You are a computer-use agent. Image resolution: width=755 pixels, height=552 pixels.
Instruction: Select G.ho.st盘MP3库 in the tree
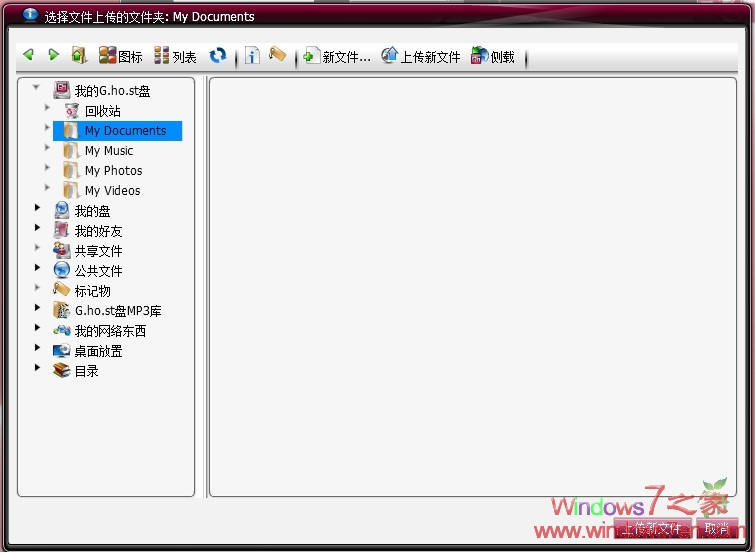tap(117, 311)
